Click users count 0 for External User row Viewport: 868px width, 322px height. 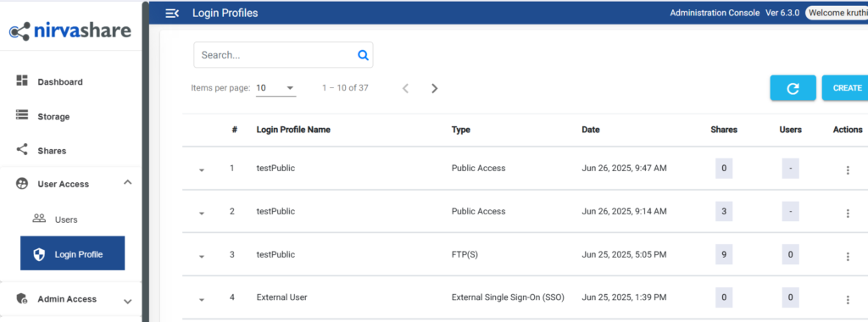(x=791, y=297)
